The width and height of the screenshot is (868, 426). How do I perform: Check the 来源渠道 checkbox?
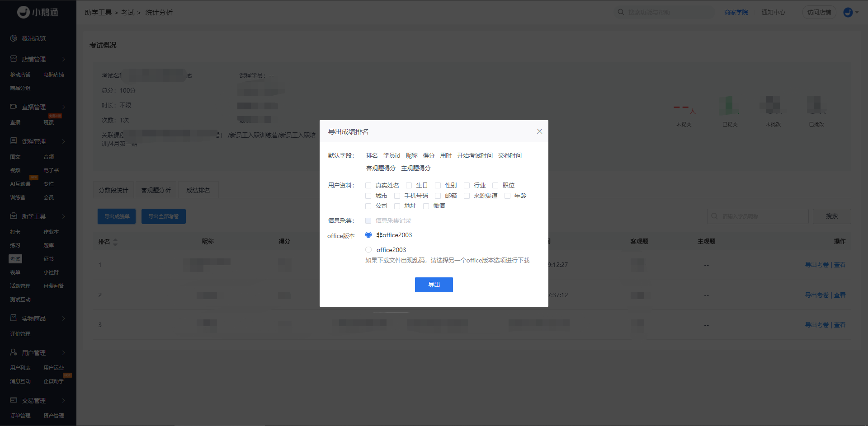coord(467,196)
